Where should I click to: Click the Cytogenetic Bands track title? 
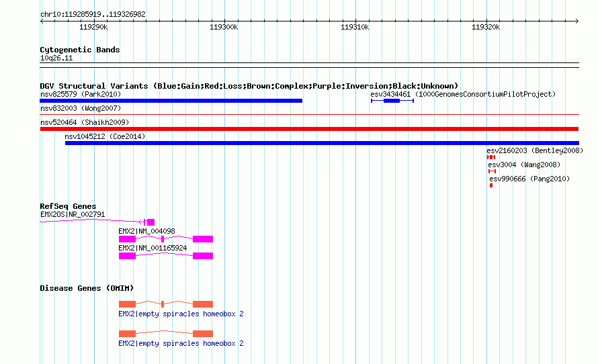(x=80, y=50)
